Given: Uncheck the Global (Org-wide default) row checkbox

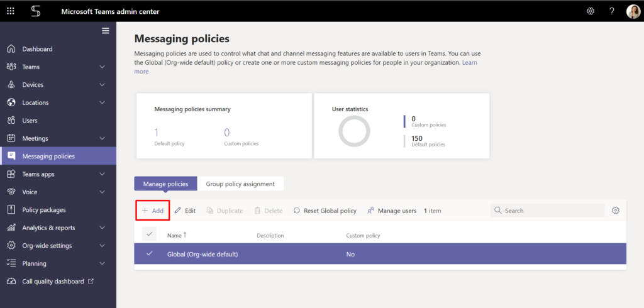Looking at the screenshot, I should pos(150,254).
